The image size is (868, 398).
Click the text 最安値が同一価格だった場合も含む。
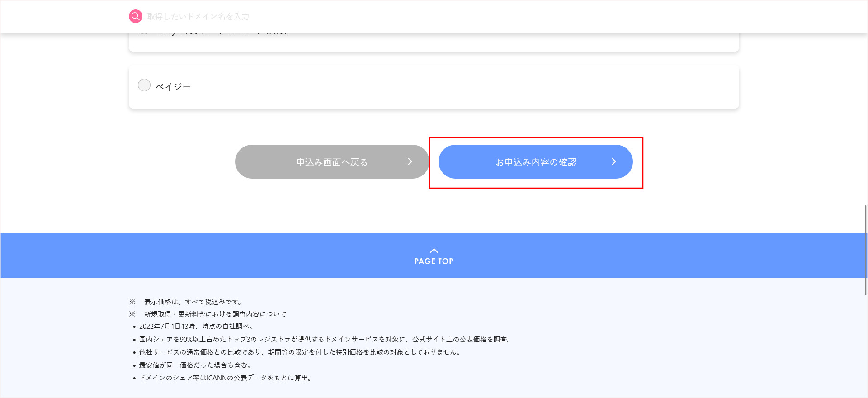pos(196,365)
